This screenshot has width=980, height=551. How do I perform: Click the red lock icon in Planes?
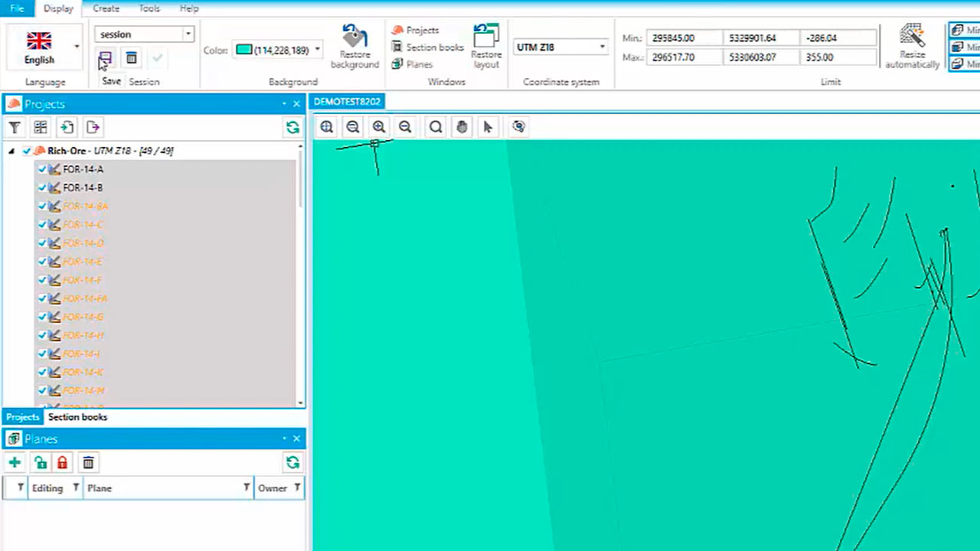(x=62, y=462)
